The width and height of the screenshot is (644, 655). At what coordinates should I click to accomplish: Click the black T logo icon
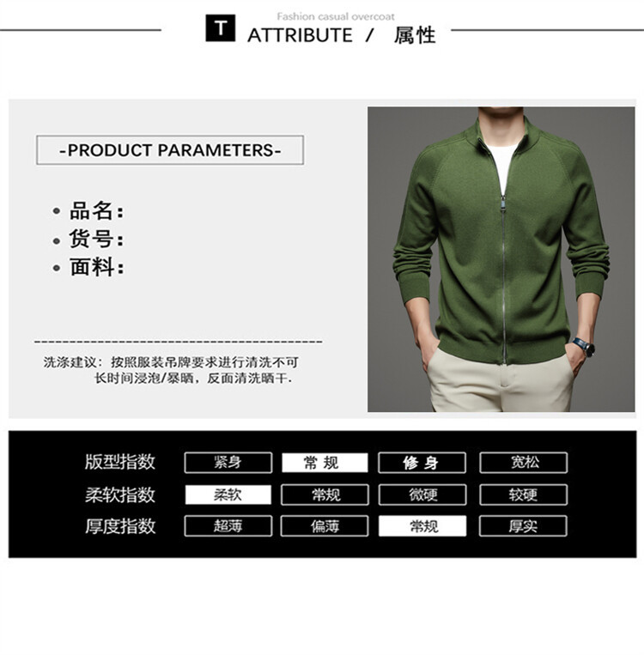(x=220, y=28)
